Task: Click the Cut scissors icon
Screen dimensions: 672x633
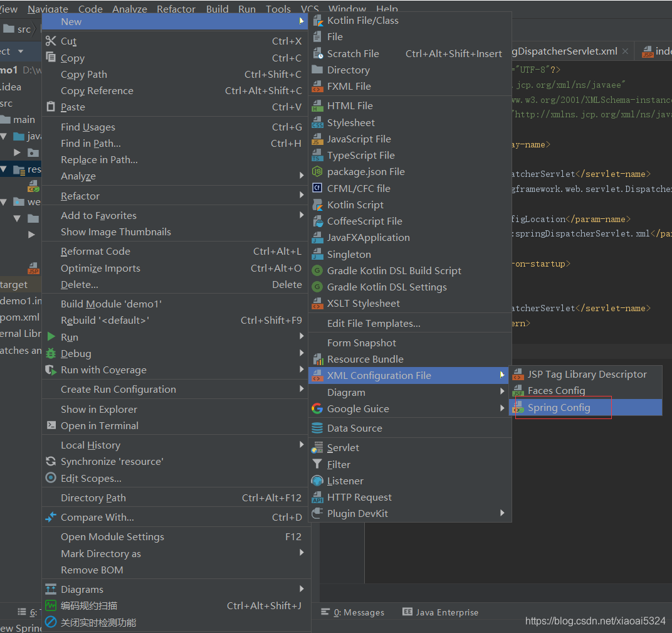Action: tap(51, 41)
